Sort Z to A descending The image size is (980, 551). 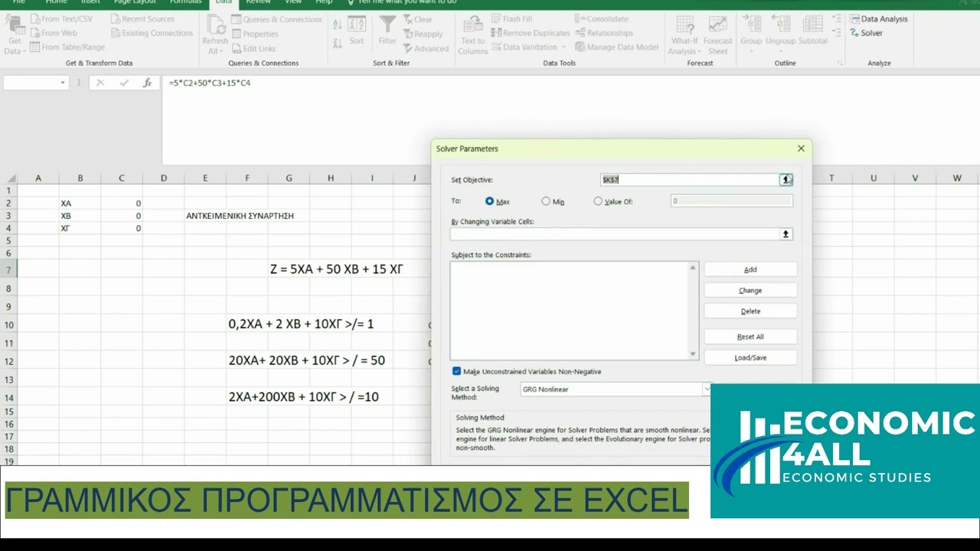point(338,44)
